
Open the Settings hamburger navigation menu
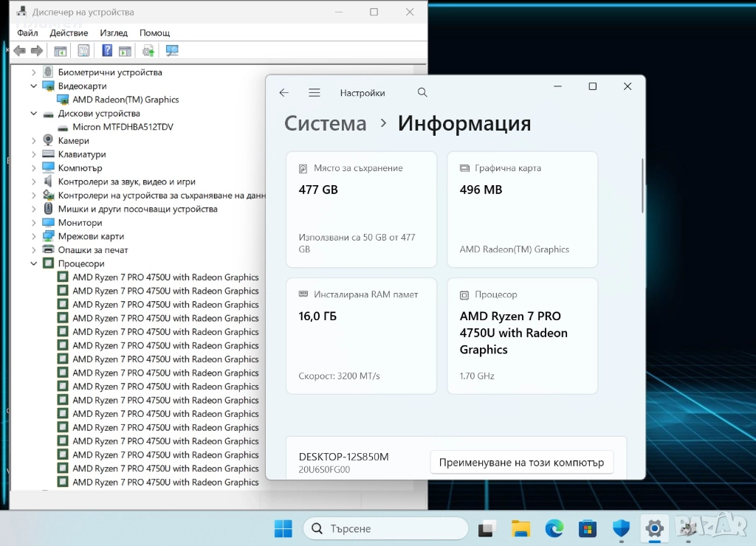pyautogui.click(x=315, y=93)
